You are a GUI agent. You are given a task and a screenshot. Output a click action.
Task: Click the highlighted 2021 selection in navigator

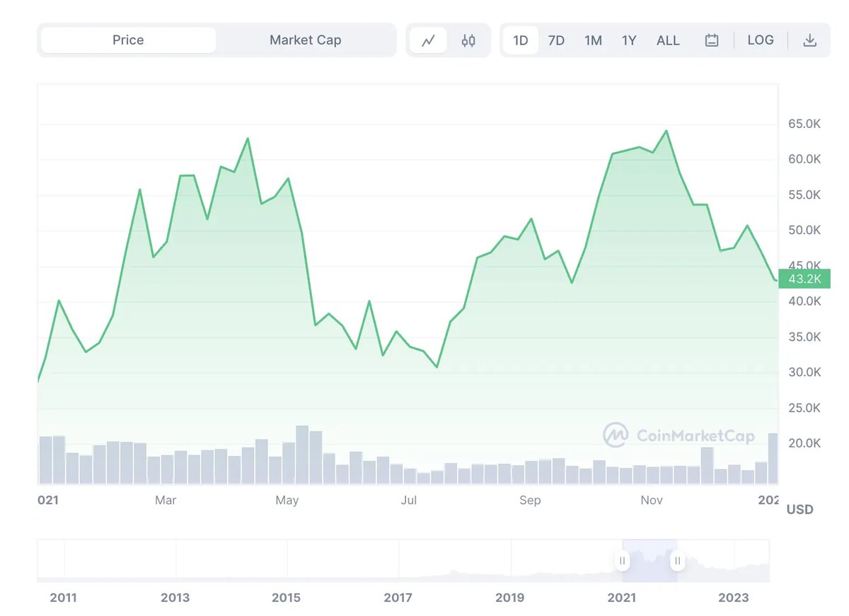point(649,561)
